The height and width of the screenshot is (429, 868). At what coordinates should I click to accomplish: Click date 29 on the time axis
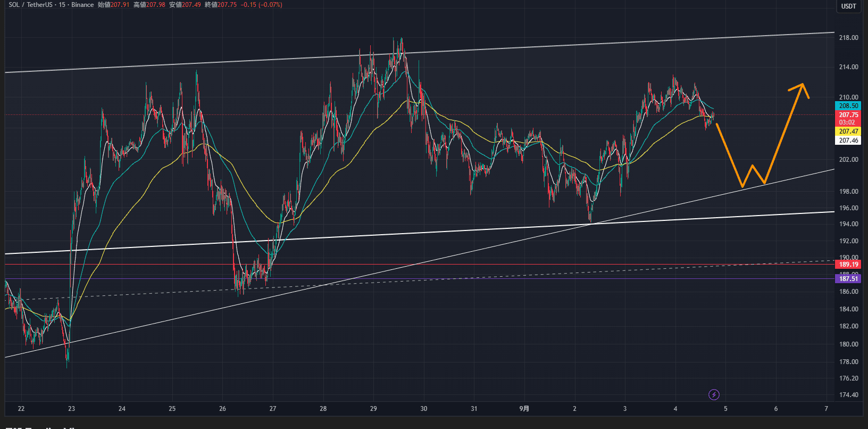(373, 409)
